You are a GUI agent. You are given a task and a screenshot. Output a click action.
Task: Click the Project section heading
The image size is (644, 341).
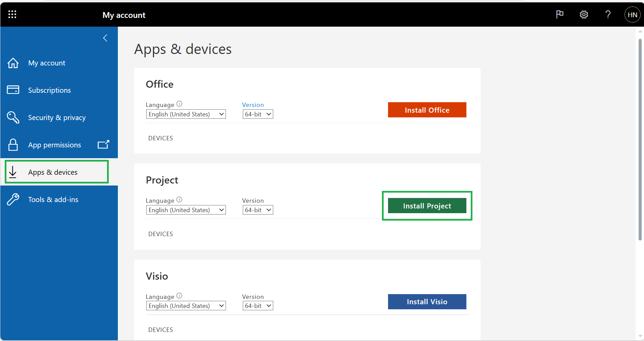pos(162,180)
